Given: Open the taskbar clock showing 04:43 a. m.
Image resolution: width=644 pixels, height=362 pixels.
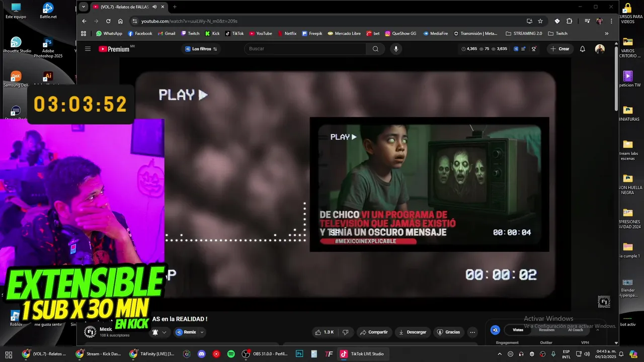Looking at the screenshot, I should point(604,354).
